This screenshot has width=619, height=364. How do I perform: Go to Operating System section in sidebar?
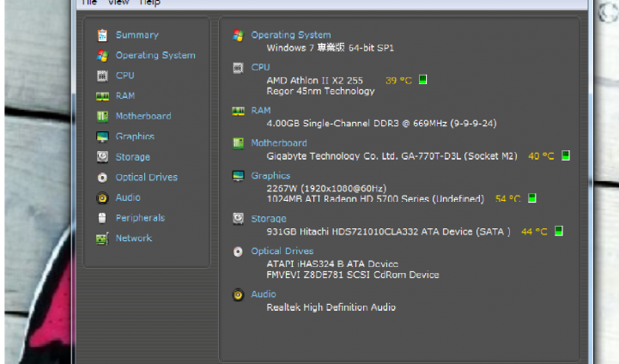point(155,56)
